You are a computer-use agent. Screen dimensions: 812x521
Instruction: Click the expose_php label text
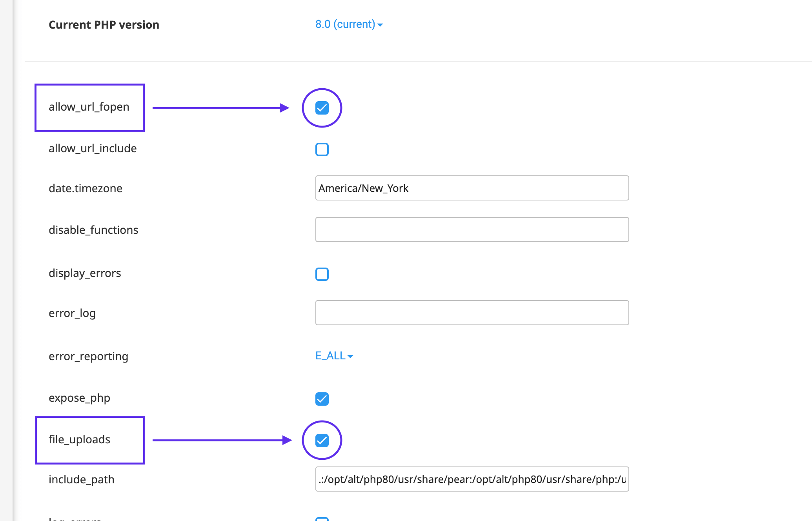coord(79,398)
